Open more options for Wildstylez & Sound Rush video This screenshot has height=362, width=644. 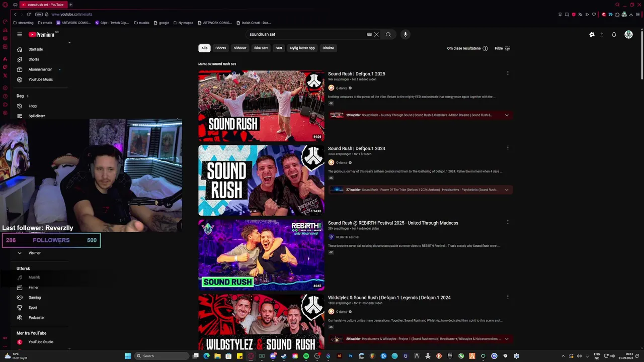pyautogui.click(x=508, y=297)
